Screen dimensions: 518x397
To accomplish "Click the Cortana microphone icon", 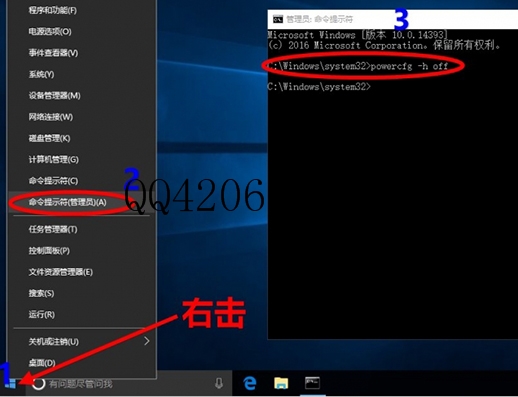I will 219,383.
